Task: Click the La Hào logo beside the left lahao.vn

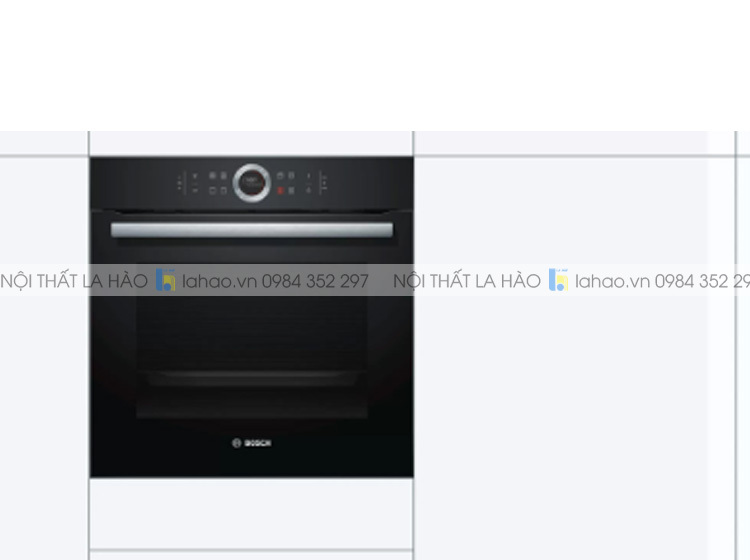Action: 165,280
